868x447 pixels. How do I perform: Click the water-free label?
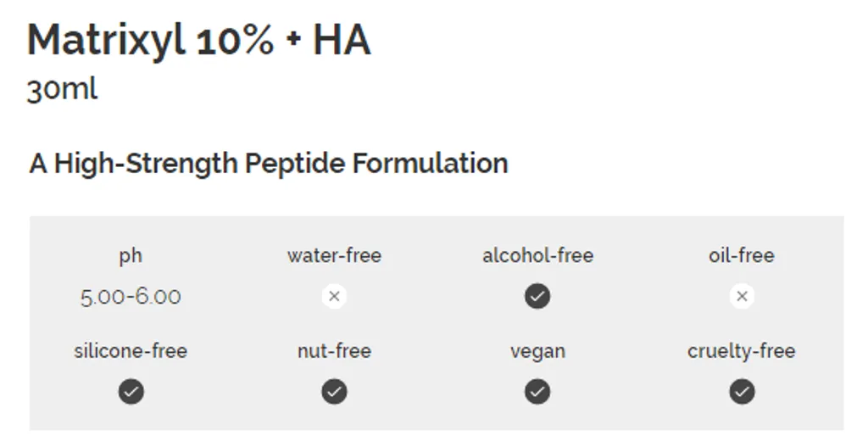[334, 255]
